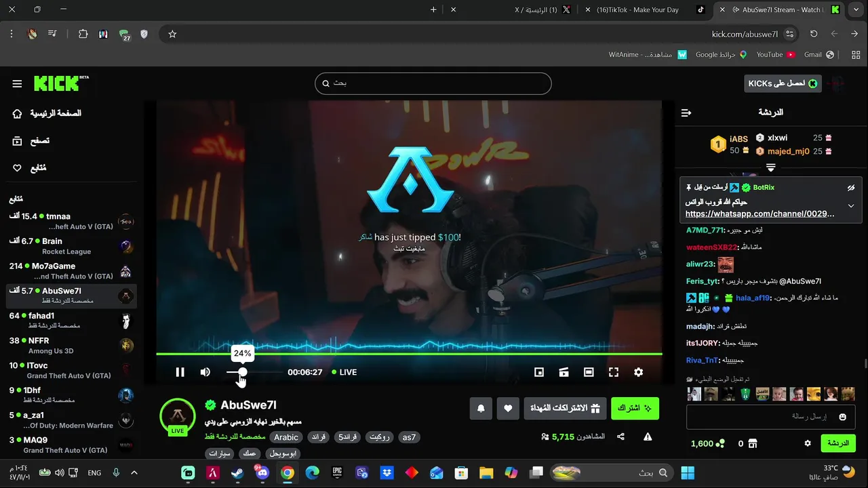The height and width of the screenshot is (488, 868).
Task: Open 1Dhf channel in sidebar
Action: tap(71, 395)
